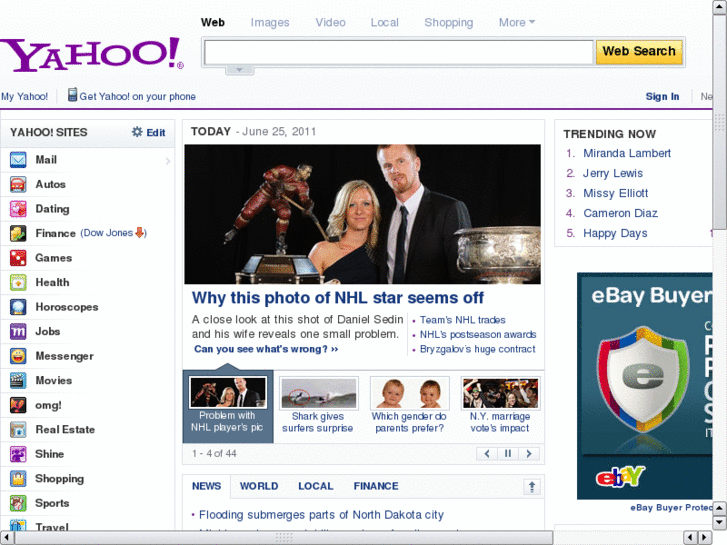Click the Sign In link
This screenshot has height=545, width=727.
663,96
